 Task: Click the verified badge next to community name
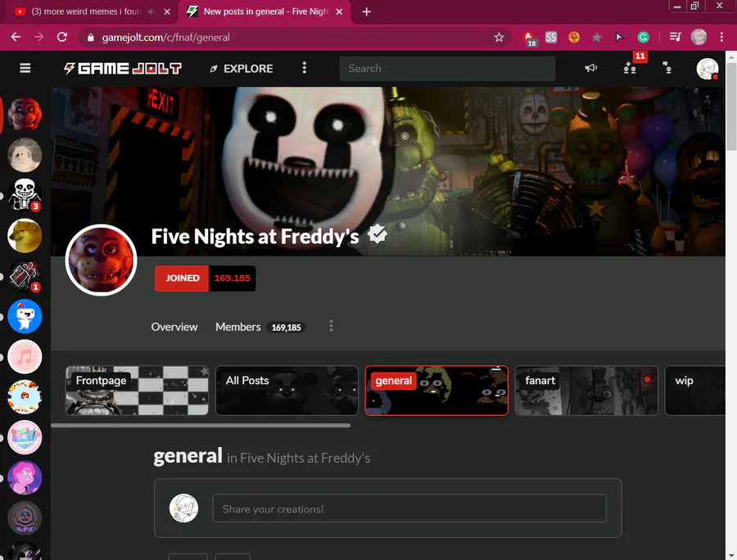(x=378, y=234)
